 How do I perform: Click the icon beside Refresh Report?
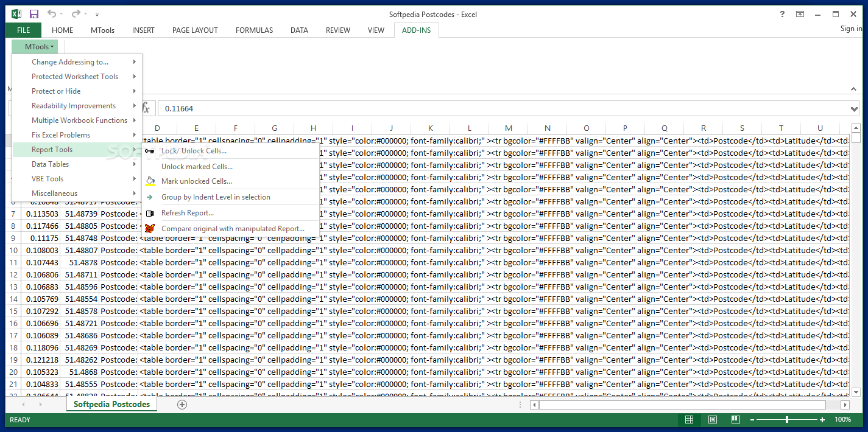point(150,213)
